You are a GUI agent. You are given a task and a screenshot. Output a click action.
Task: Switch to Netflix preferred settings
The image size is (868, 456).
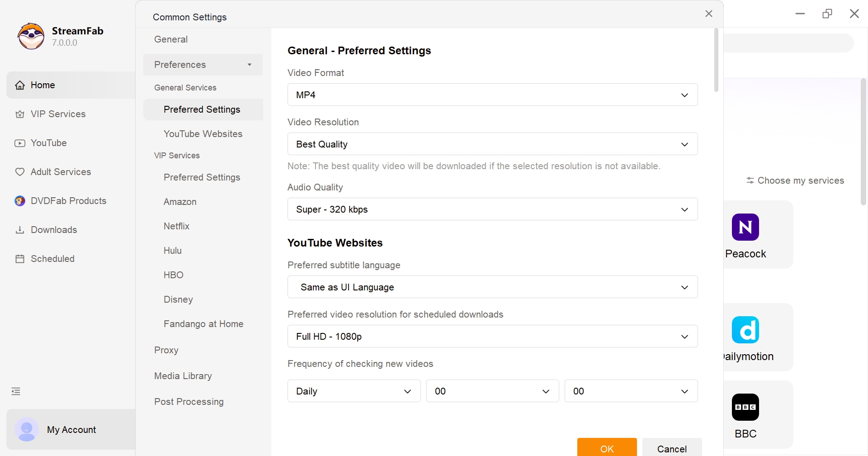176,226
